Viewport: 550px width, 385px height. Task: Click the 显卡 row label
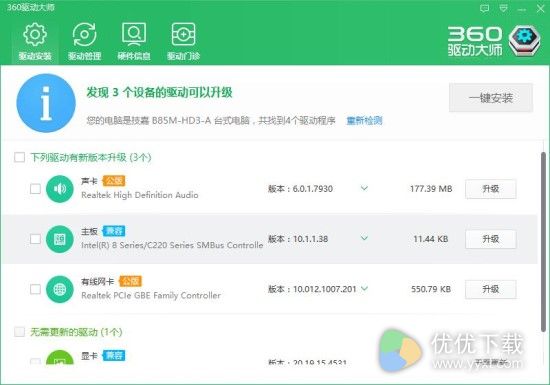[89, 356]
